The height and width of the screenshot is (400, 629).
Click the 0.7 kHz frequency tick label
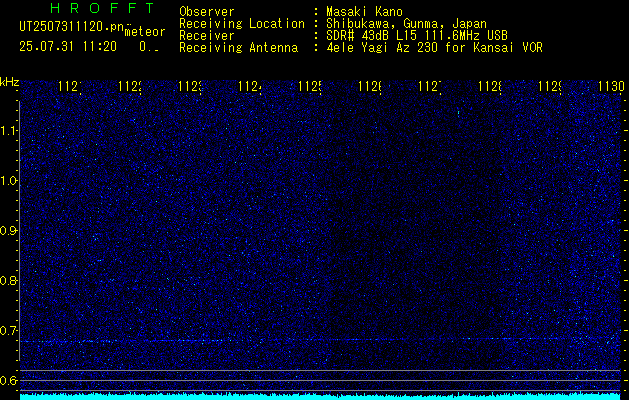click(8, 331)
